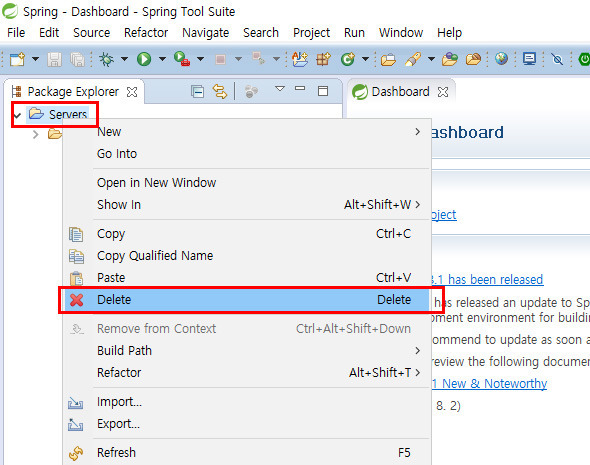Open the Run menu
Screen dimensions: 590x465
pyautogui.click(x=354, y=33)
